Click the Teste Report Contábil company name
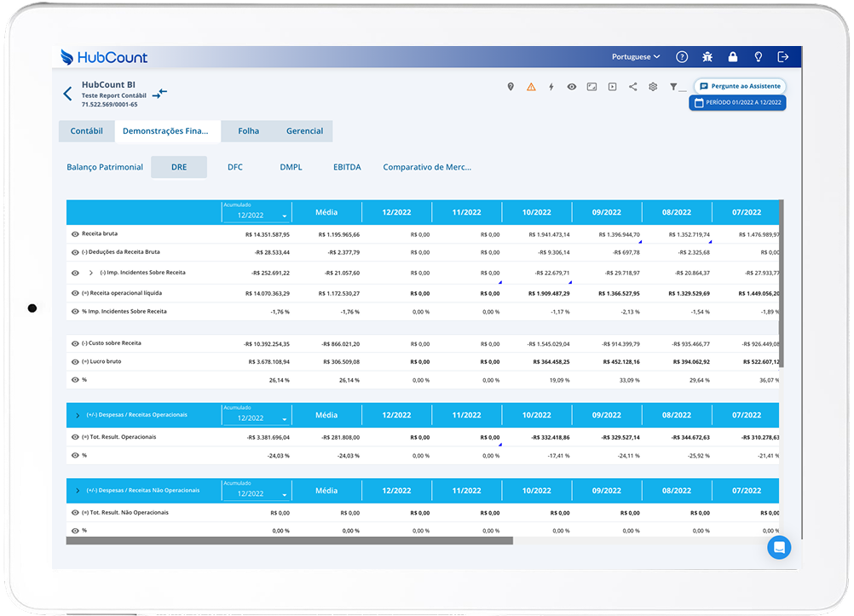The image size is (854, 616). [114, 95]
